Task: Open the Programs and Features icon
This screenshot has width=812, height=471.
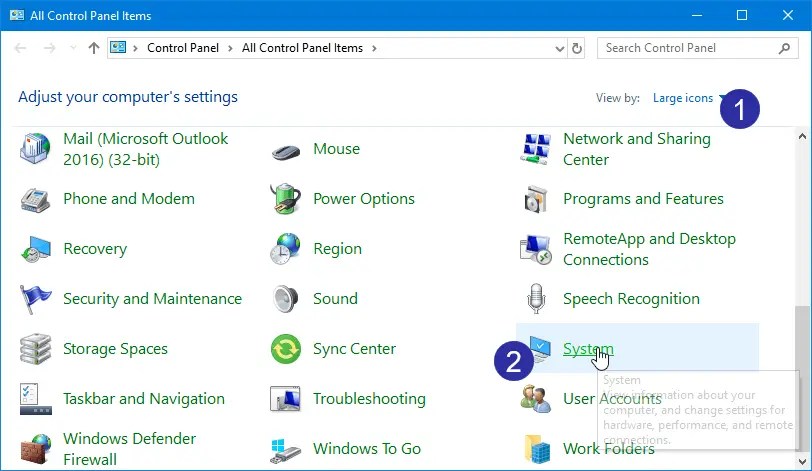Action: click(x=536, y=199)
